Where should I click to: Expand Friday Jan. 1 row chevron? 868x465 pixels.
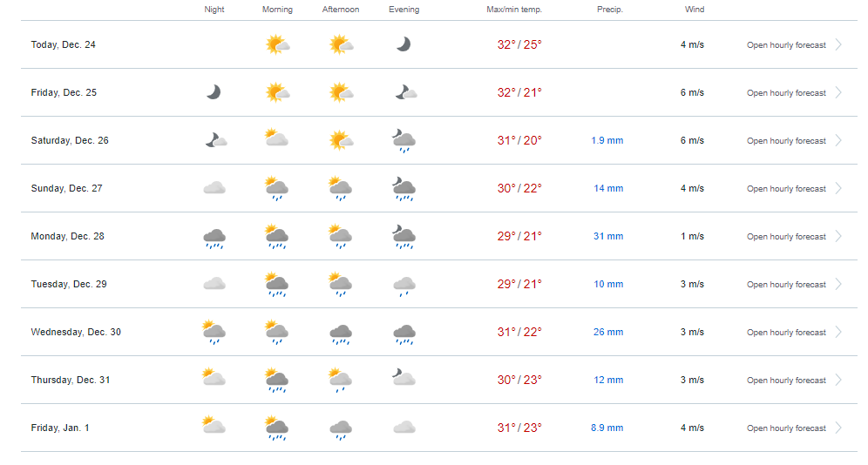[x=838, y=428]
